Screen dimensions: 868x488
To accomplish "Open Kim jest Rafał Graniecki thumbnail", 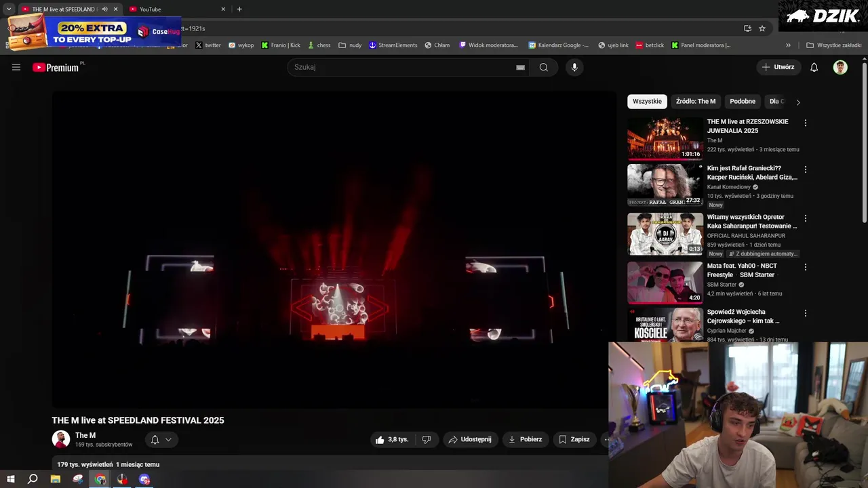I will tap(665, 185).
